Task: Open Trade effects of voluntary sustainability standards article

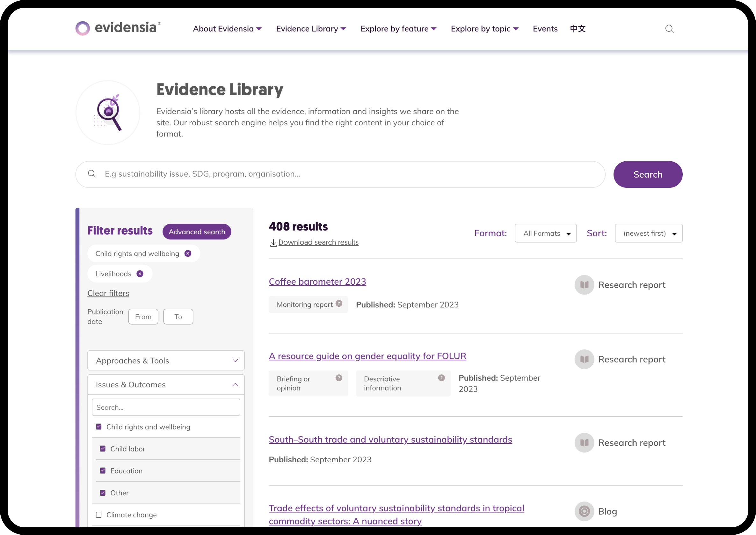Action: [396, 515]
